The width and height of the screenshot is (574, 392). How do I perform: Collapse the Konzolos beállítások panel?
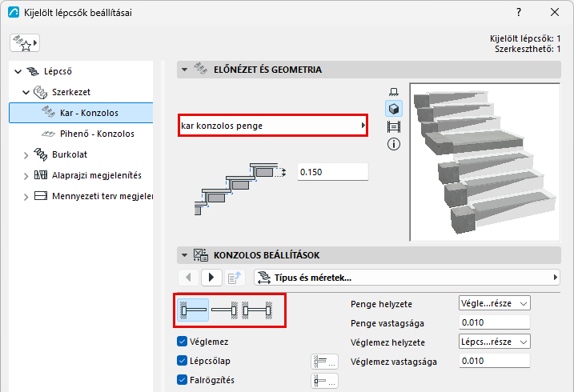coord(184,255)
